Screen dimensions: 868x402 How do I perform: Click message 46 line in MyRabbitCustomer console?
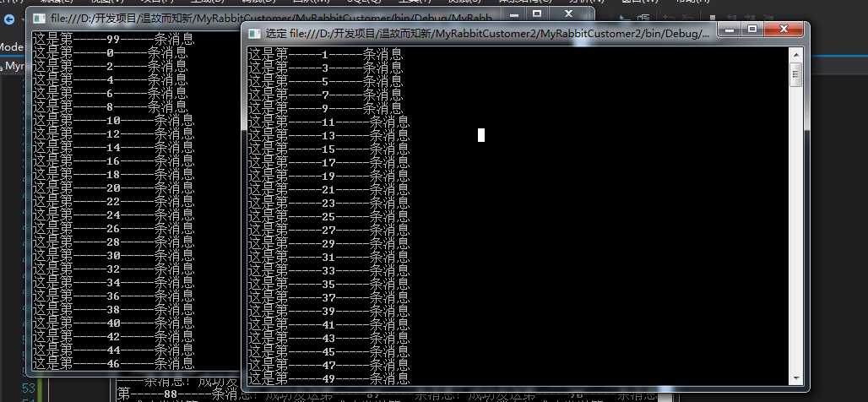point(113,363)
